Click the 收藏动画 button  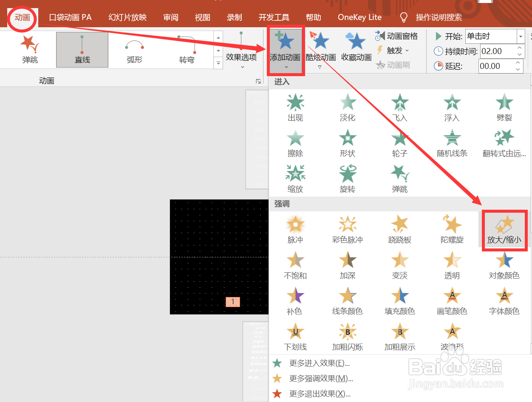357,47
